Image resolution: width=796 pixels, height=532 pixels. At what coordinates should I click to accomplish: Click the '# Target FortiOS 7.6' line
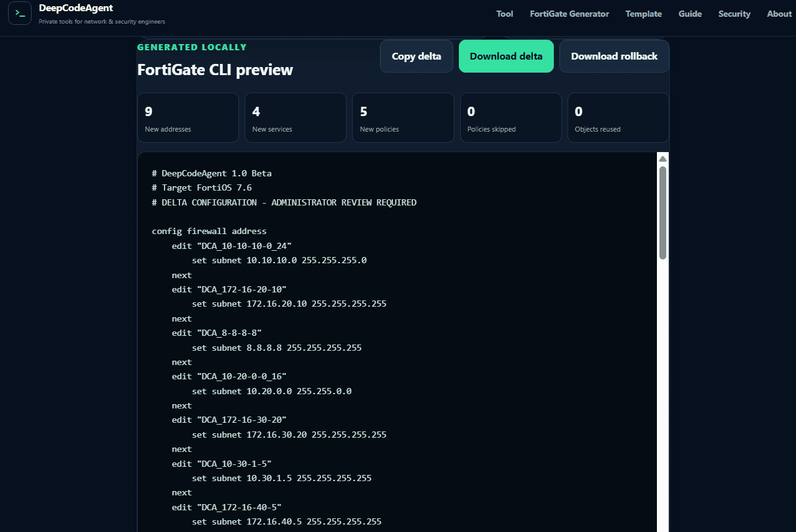click(202, 187)
